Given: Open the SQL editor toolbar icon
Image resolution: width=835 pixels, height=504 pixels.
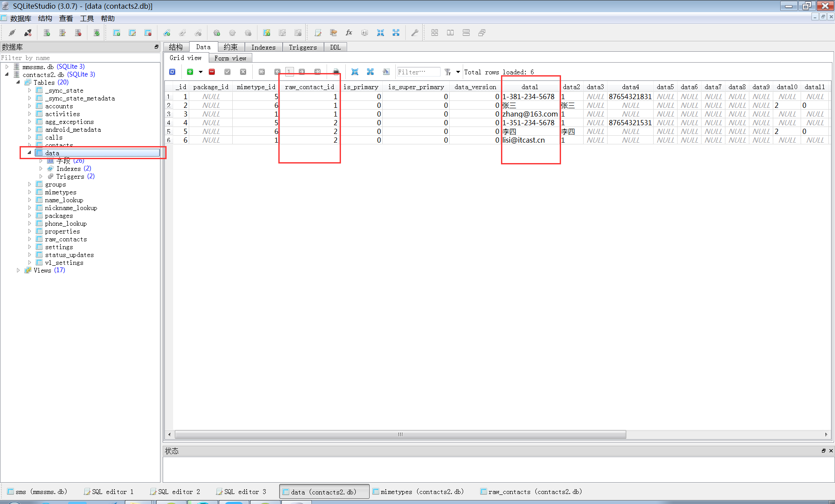Looking at the screenshot, I should (318, 33).
